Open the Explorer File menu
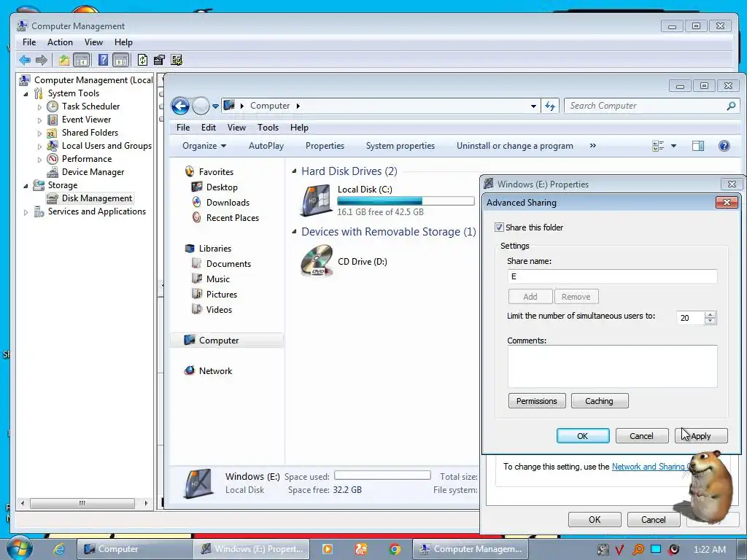The height and width of the screenshot is (560, 747). tap(183, 127)
